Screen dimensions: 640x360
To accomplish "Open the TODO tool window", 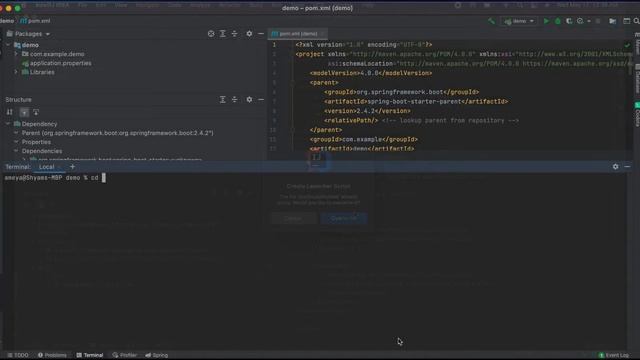I will (x=18, y=355).
